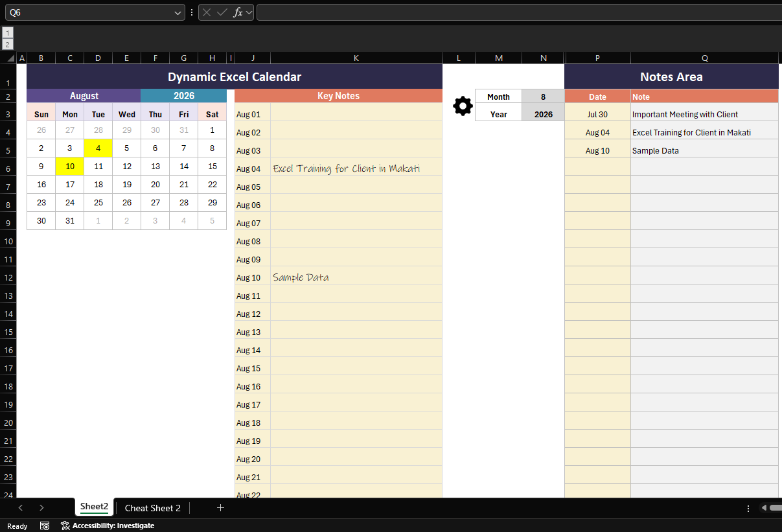Expand the Name Box dropdown
This screenshot has width=782, height=532.
click(x=178, y=12)
